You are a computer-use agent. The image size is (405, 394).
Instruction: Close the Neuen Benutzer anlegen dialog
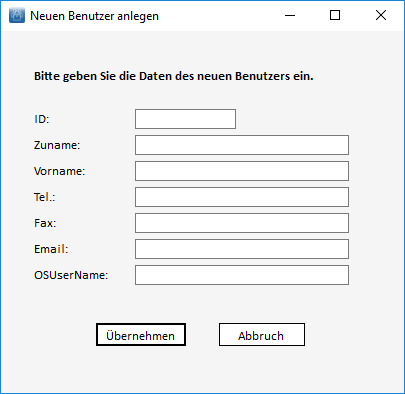coord(381,15)
